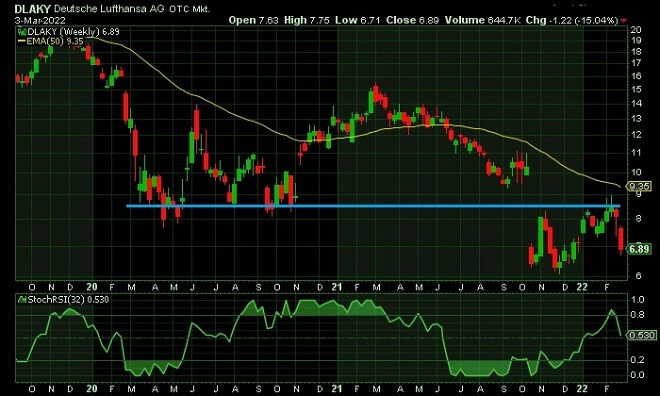Select the High 7.75 value
This screenshot has height=396, width=660.
[x=306, y=20]
